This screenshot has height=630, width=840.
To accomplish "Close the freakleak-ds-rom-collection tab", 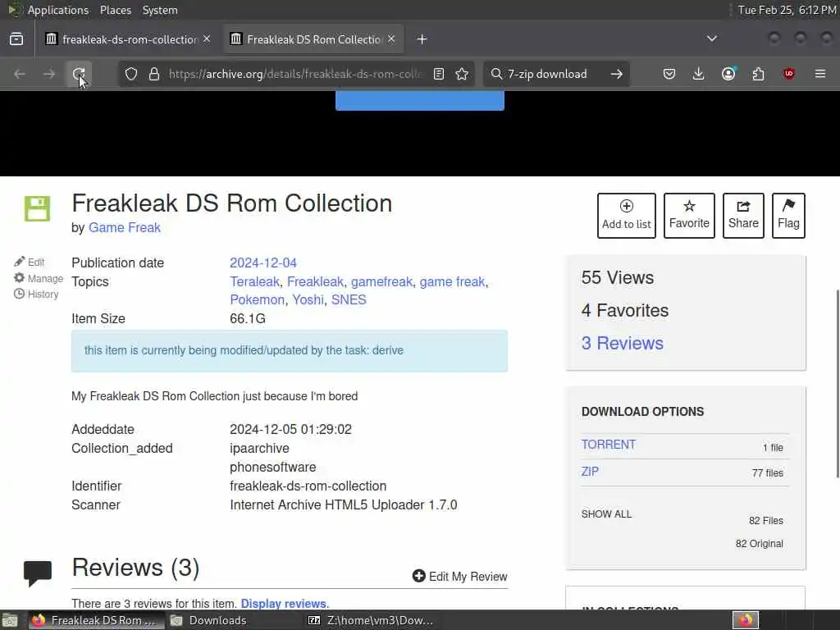I will tap(207, 39).
